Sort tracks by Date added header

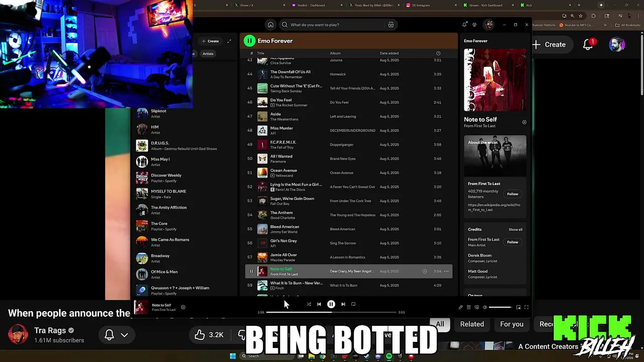[389, 53]
